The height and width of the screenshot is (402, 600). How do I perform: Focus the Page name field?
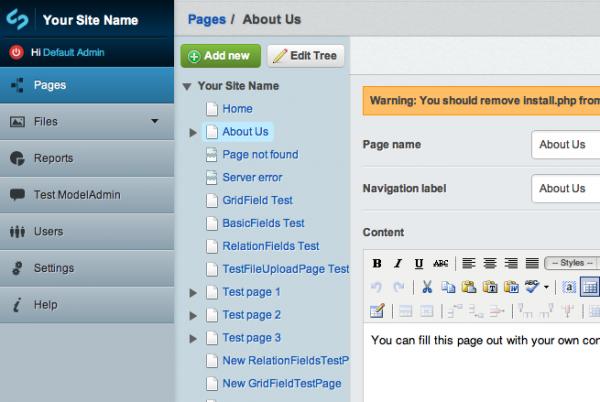(566, 145)
